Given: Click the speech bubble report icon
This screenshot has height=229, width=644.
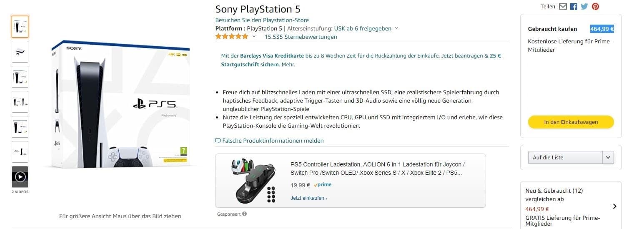Looking at the screenshot, I should (218, 141).
